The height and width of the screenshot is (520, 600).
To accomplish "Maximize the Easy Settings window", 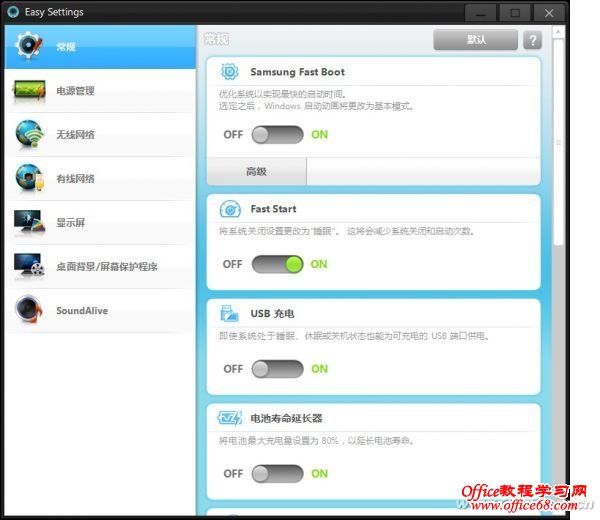I will [515, 13].
